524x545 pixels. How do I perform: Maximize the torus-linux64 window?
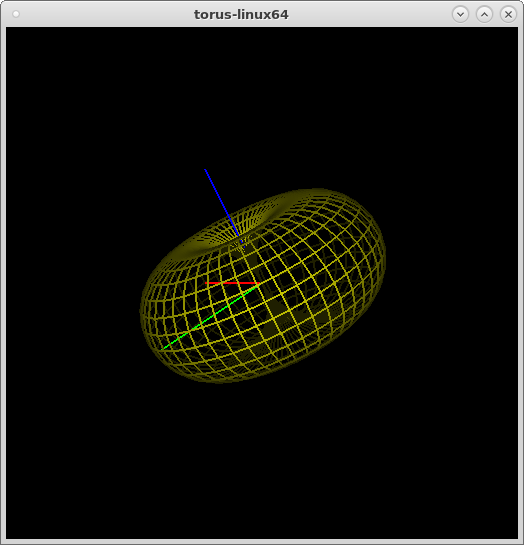tap(484, 15)
